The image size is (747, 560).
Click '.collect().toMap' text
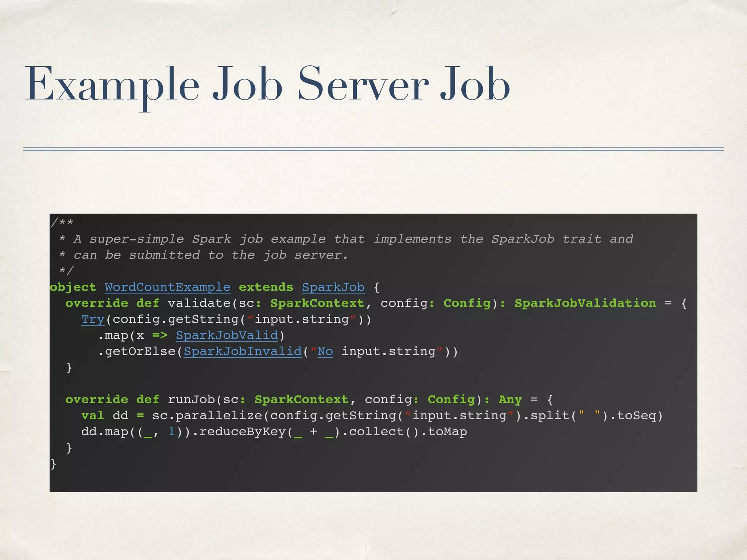(x=404, y=432)
